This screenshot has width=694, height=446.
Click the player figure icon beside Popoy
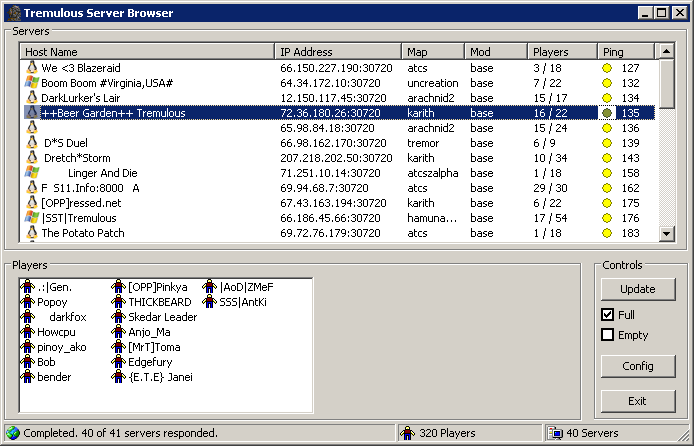pyautogui.click(x=27, y=302)
